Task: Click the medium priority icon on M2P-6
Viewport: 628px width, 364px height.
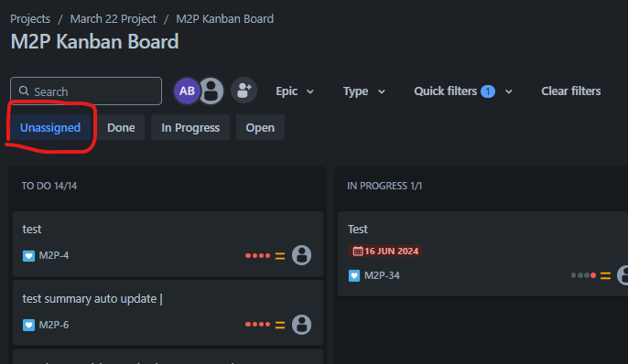Action: (280, 326)
